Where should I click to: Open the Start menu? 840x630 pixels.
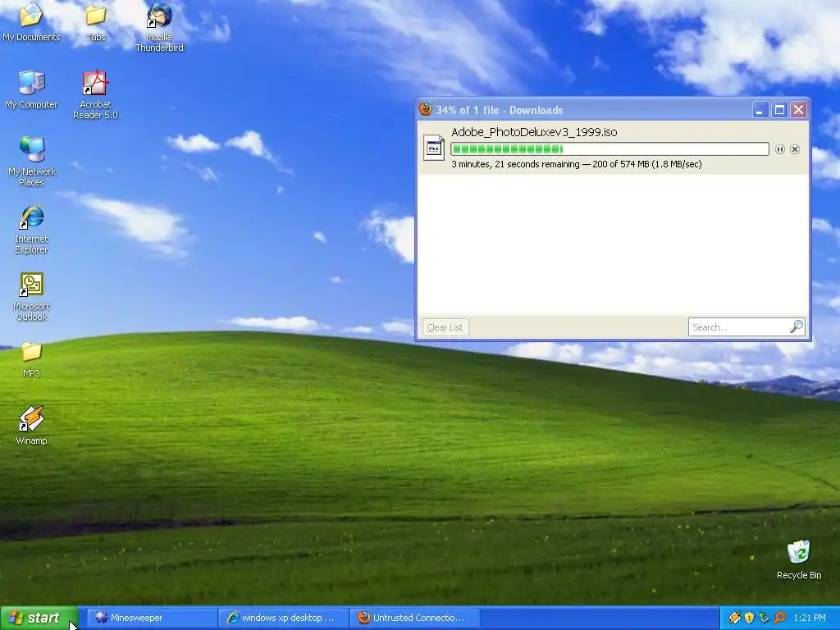39,618
